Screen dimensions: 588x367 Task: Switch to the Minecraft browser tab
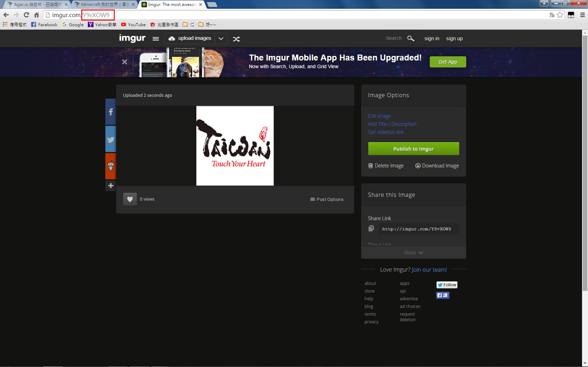coord(104,5)
